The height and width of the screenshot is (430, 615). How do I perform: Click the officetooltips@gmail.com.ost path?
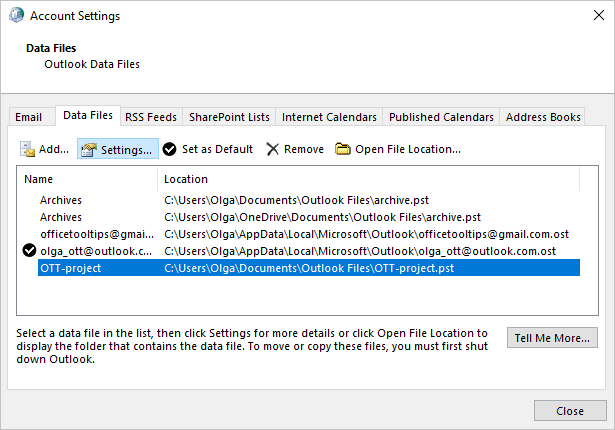pyautogui.click(x=366, y=234)
